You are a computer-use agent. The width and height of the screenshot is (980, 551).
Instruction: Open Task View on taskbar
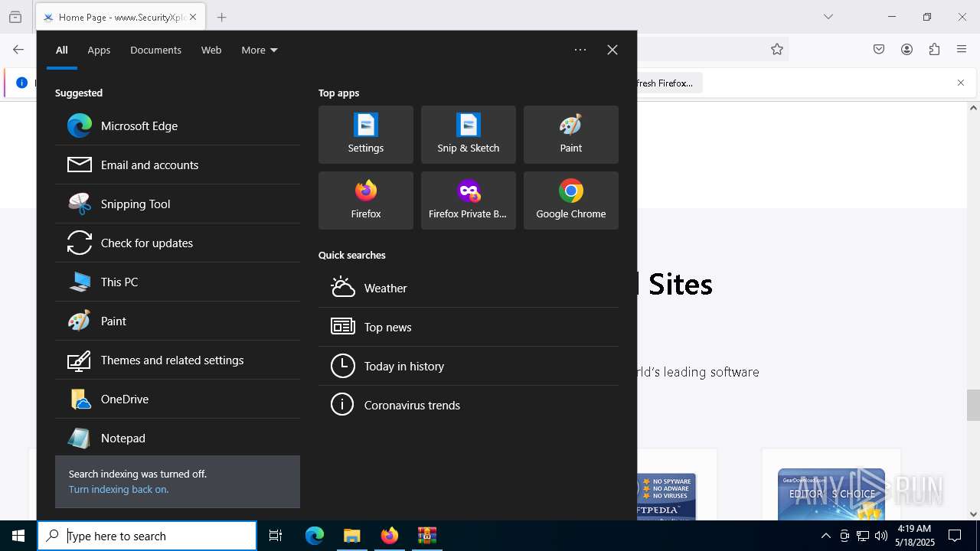tap(276, 536)
